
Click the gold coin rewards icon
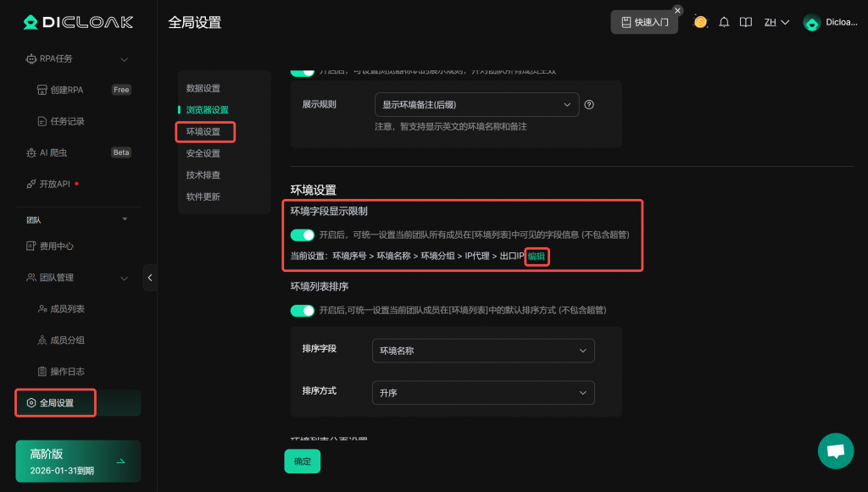(x=700, y=22)
